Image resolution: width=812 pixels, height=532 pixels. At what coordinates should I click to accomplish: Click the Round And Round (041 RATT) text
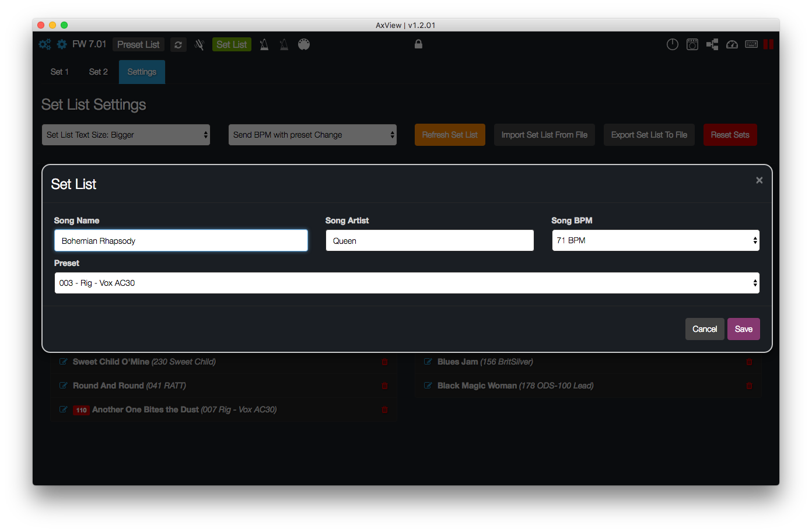pyautogui.click(x=129, y=386)
